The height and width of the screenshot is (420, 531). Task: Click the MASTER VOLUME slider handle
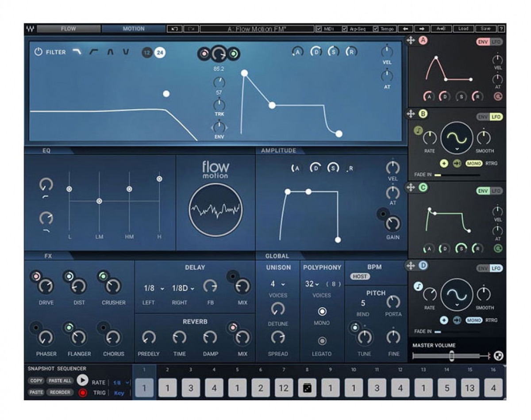[451, 355]
